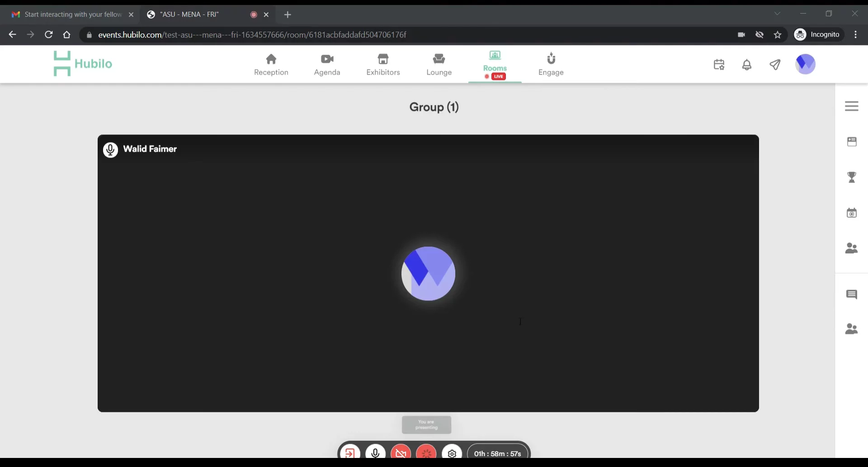Screen dimensions: 868x467
Task: Go to the Agenda section
Action: point(327,65)
